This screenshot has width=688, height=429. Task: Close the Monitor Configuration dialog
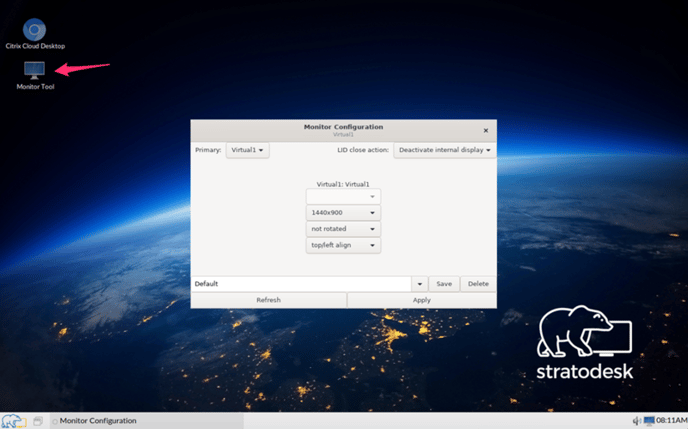486,130
